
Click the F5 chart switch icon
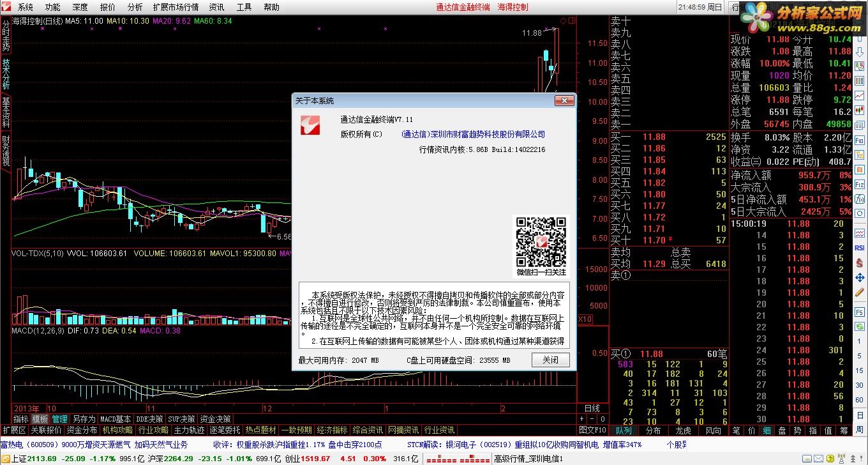[859, 312]
